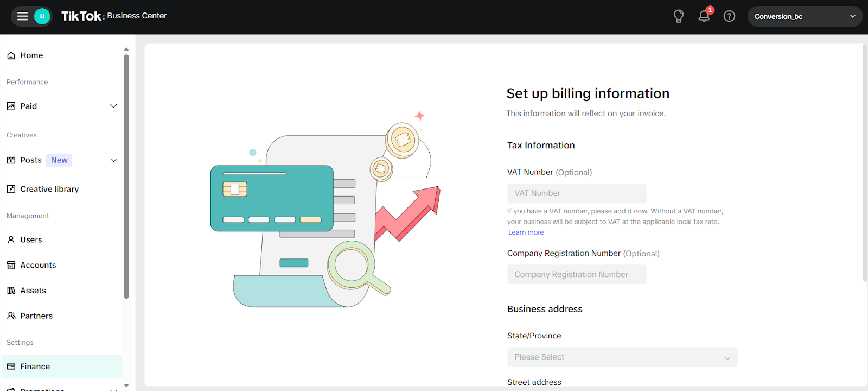Image resolution: width=868 pixels, height=391 pixels.
Task: Open the State/Province dropdown
Action: [622, 357]
